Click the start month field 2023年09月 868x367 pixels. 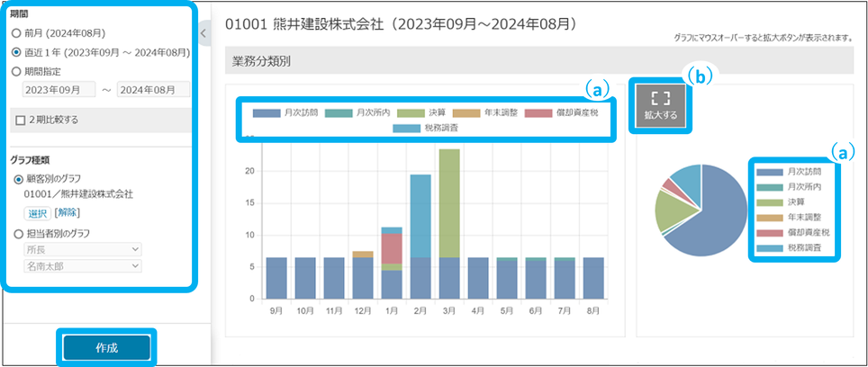(59, 89)
